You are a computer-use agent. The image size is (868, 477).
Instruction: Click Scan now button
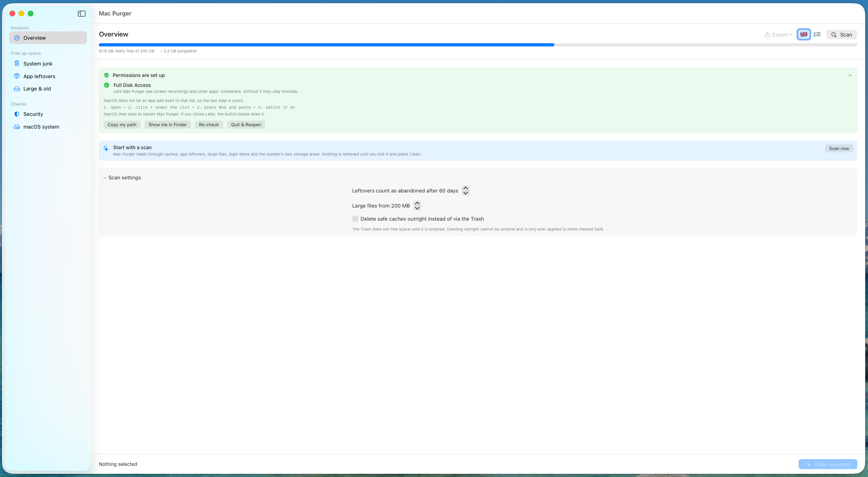click(839, 148)
